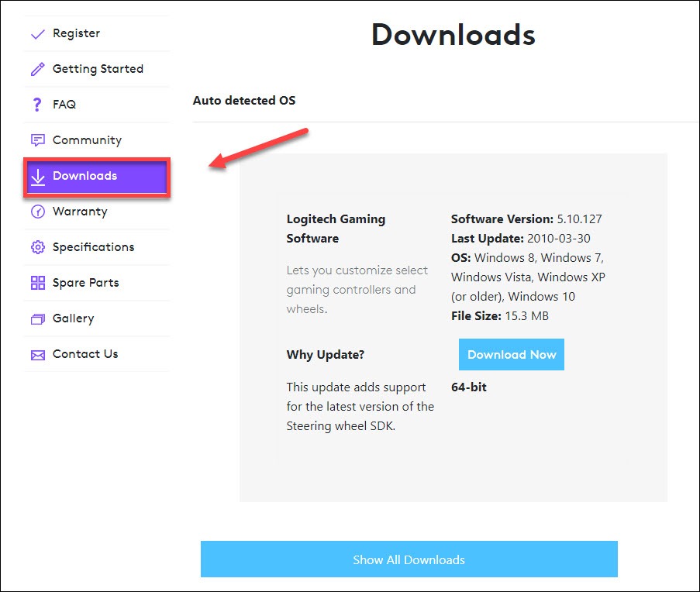The height and width of the screenshot is (592, 700).
Task: Select the Auto detected OS tab
Action: point(244,101)
